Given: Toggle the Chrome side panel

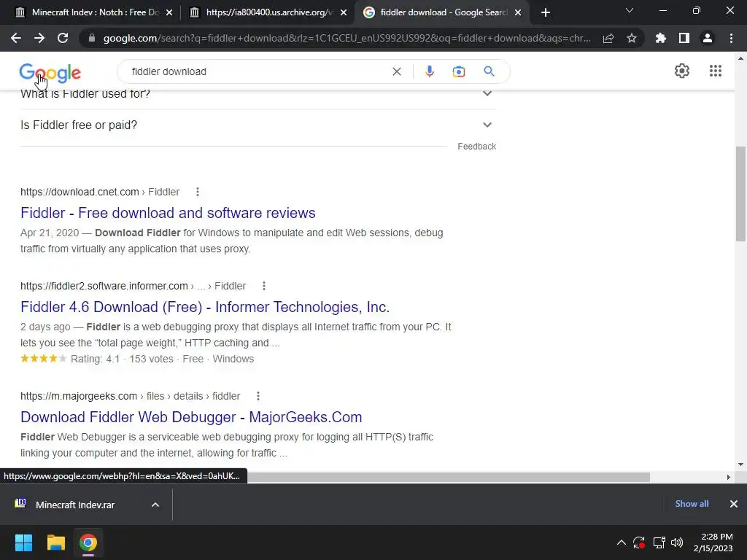Looking at the screenshot, I should point(684,38).
